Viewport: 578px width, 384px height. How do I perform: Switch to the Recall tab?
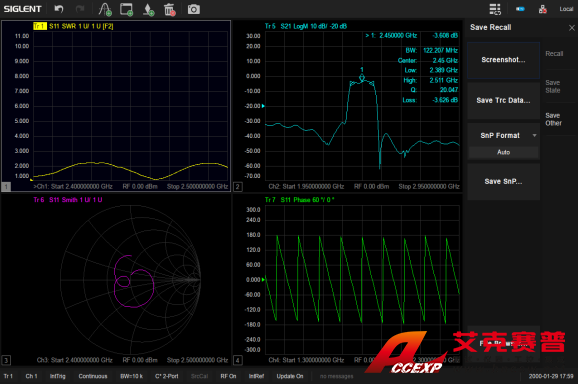click(554, 54)
